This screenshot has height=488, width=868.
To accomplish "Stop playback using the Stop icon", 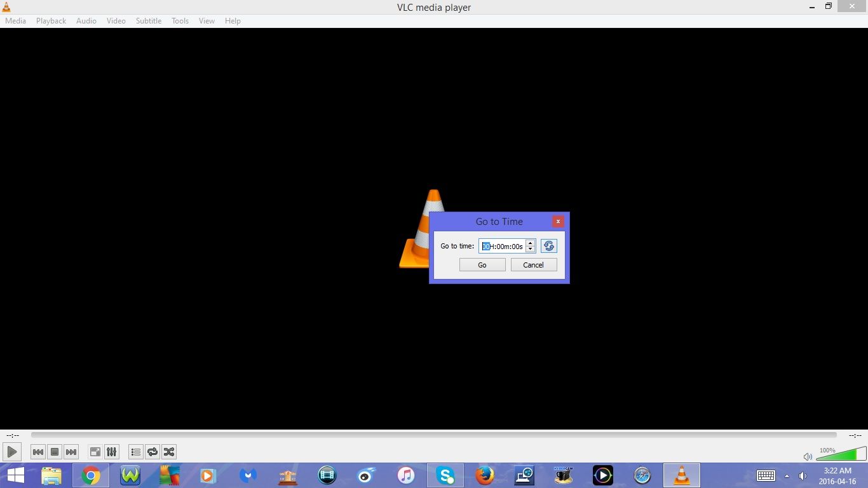I will (x=55, y=452).
